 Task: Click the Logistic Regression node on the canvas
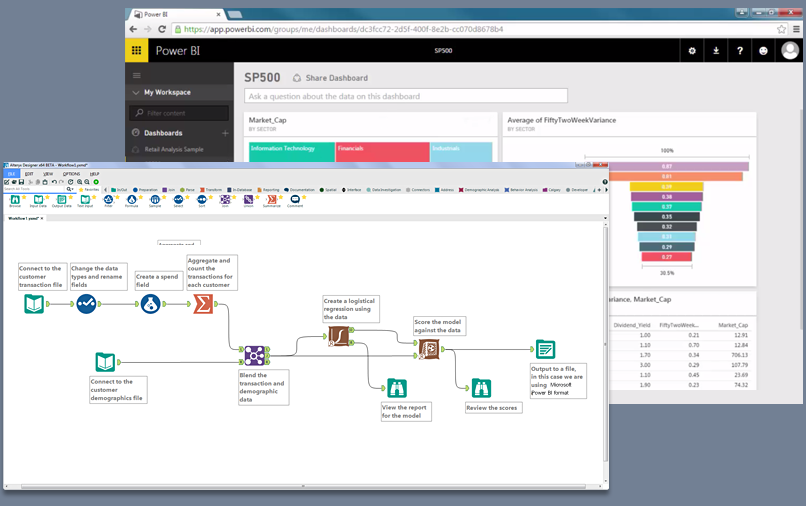pos(339,336)
